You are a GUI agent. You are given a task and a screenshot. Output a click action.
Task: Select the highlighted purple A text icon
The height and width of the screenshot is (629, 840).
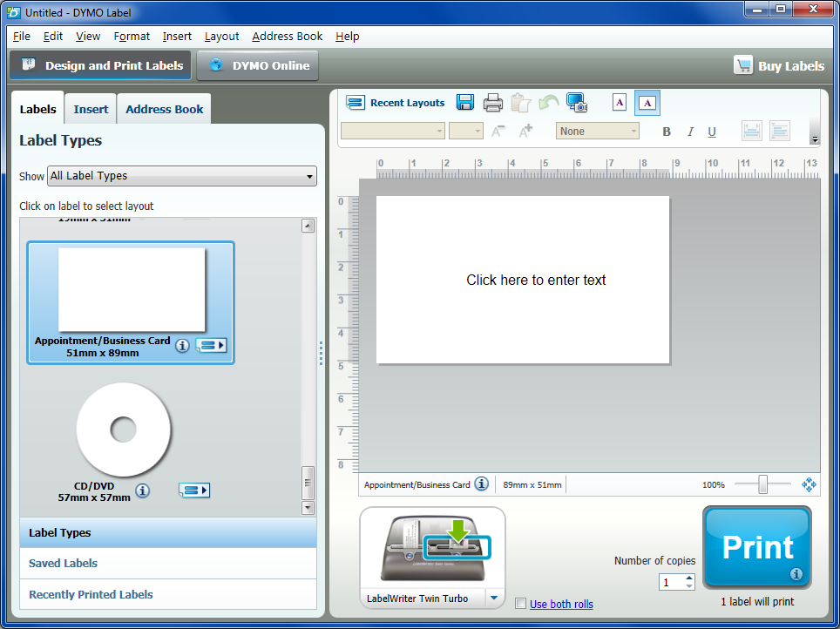647,102
